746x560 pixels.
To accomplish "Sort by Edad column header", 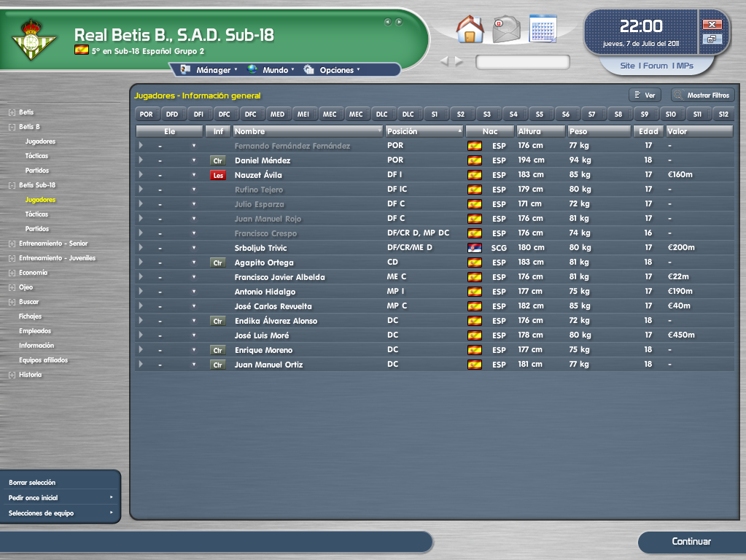I will click(648, 131).
